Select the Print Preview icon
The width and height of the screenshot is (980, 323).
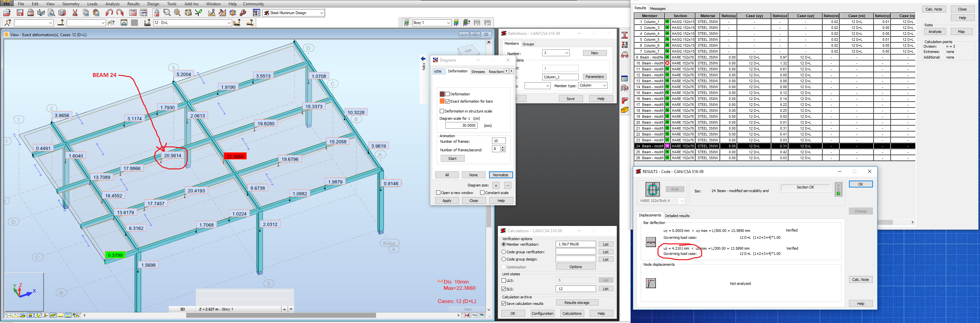point(51,12)
